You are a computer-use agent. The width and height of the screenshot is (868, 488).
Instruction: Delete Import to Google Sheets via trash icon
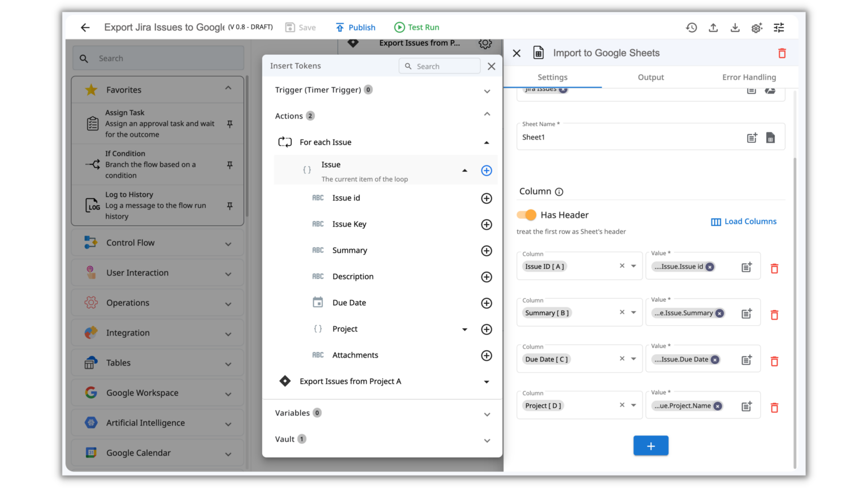pyautogui.click(x=782, y=53)
